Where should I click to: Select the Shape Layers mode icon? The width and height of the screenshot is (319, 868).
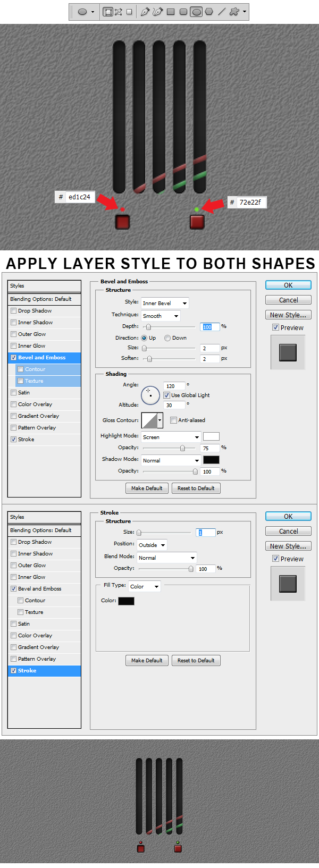tap(108, 12)
